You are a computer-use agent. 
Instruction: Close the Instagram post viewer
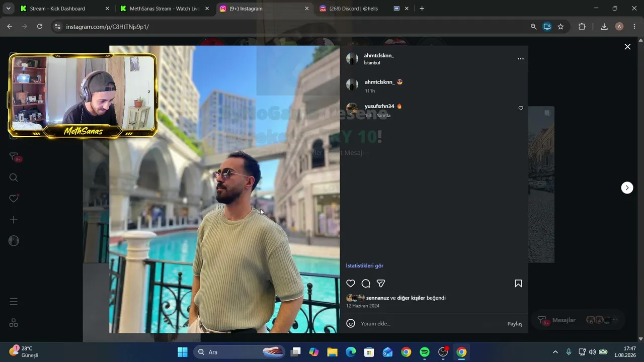[x=627, y=47]
